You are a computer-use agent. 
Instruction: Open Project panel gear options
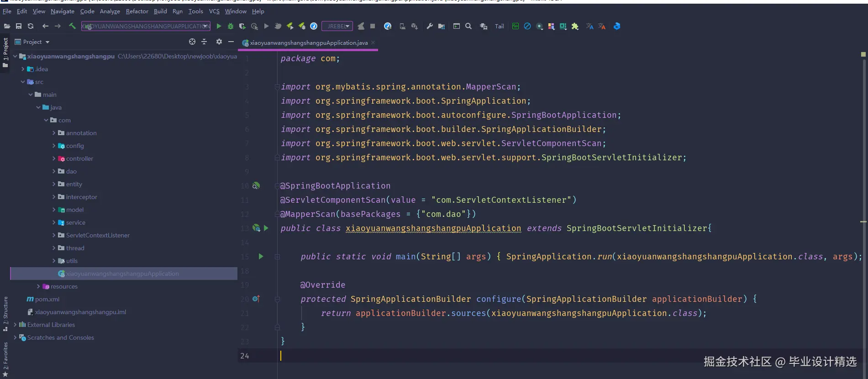(x=219, y=42)
